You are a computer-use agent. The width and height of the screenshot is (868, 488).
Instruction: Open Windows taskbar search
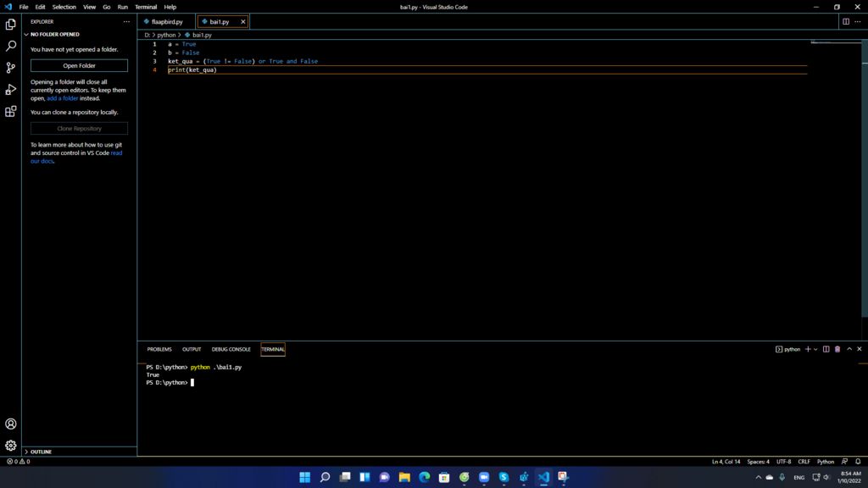pyautogui.click(x=325, y=477)
